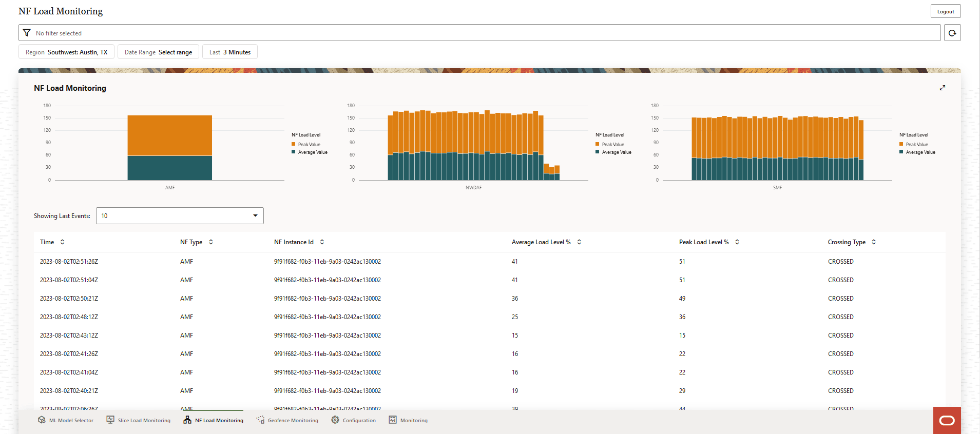
Task: Click the Time cell 2023-08-02T02:43:12Z
Action: tap(69, 336)
